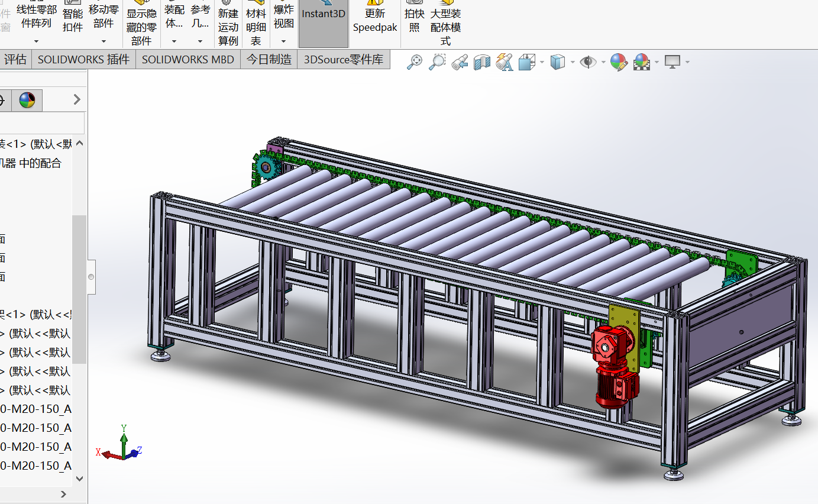Toggle the Instant3D button
Screen dimensions: 818x504
(x=324, y=24)
